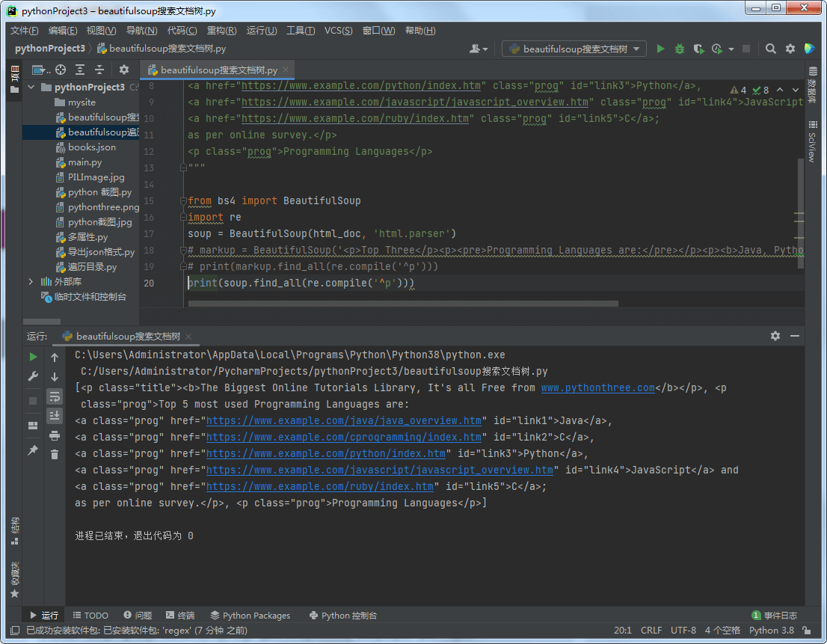Open profile run options dropdown arrow
827x644 pixels.
[x=731, y=49]
